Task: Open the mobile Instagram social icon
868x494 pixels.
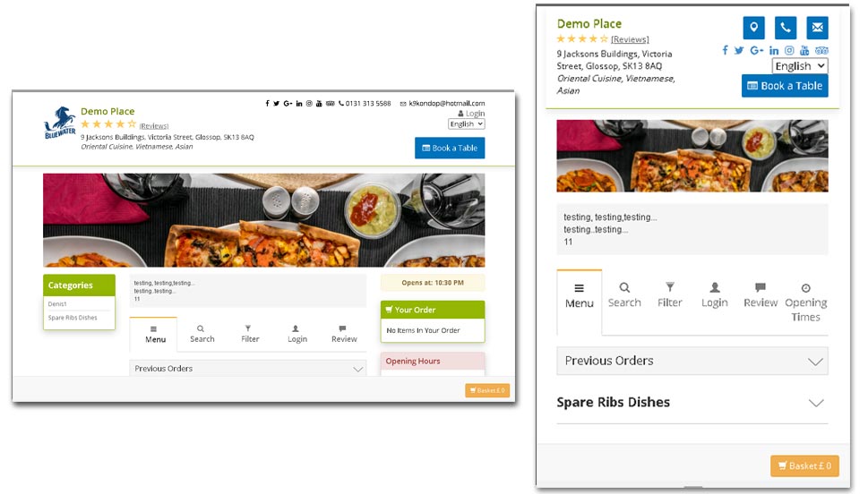Action: 789,50
